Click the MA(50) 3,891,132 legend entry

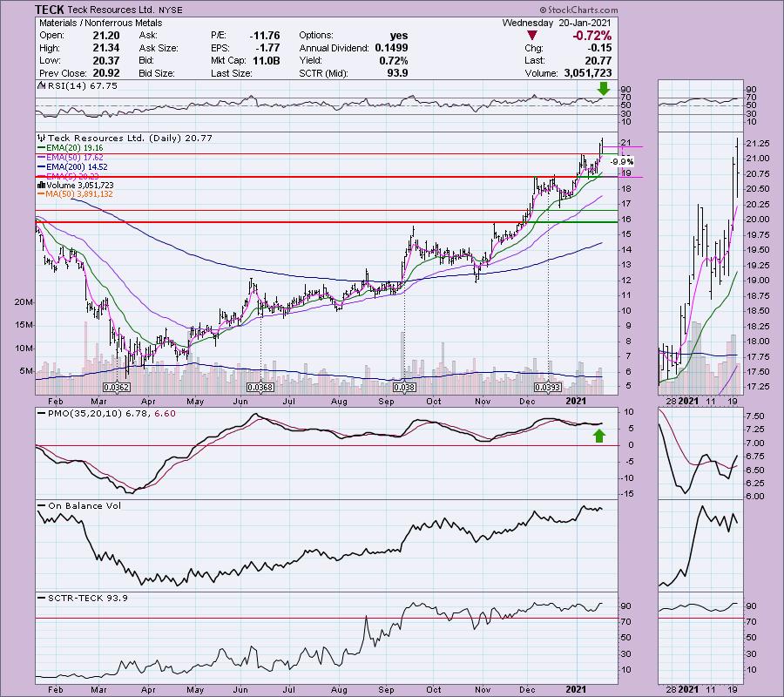[x=75, y=194]
